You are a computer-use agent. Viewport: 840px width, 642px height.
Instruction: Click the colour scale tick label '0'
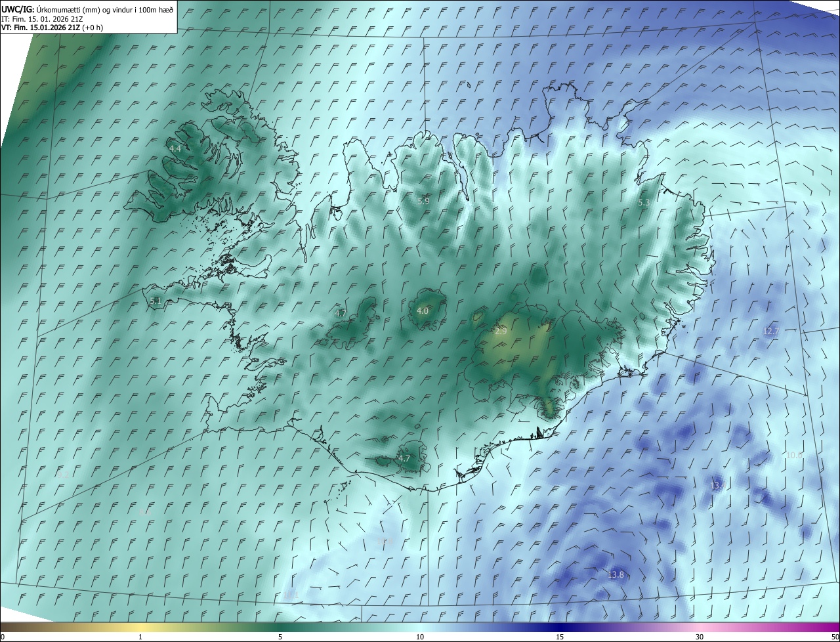click(3, 637)
